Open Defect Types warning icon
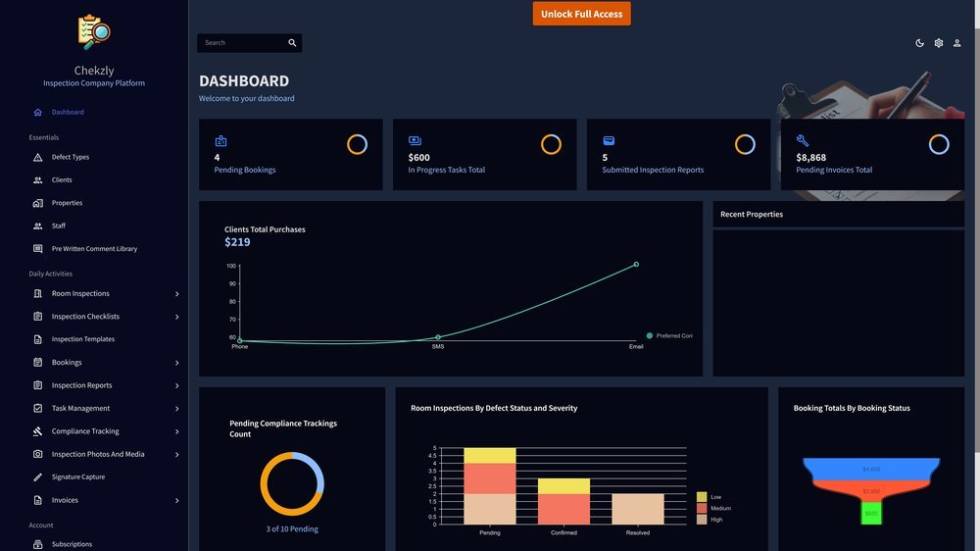Viewport: 980px width, 551px height. coord(37,157)
